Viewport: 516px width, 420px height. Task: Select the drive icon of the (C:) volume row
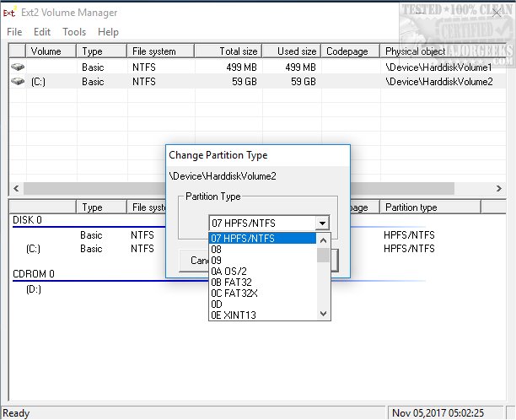click(x=18, y=81)
